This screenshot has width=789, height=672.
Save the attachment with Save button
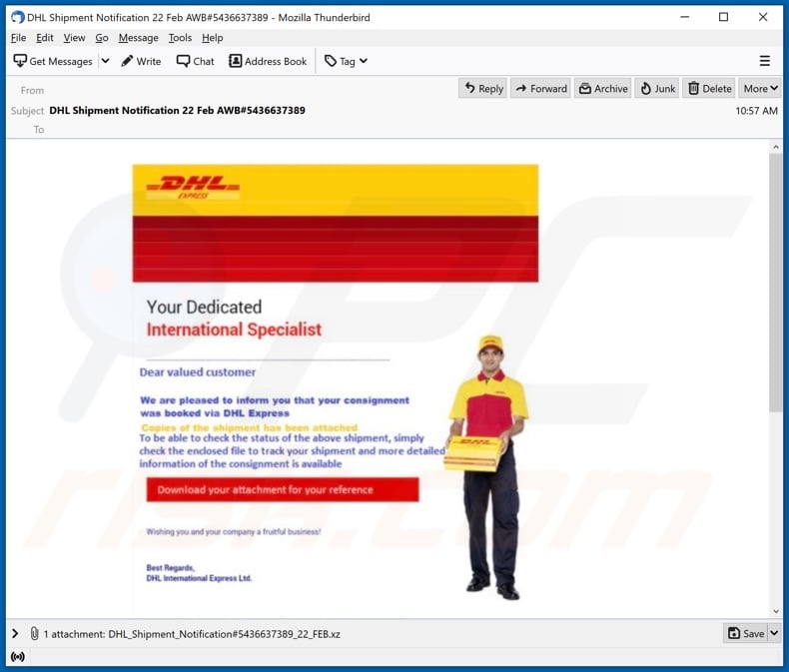[x=747, y=634]
